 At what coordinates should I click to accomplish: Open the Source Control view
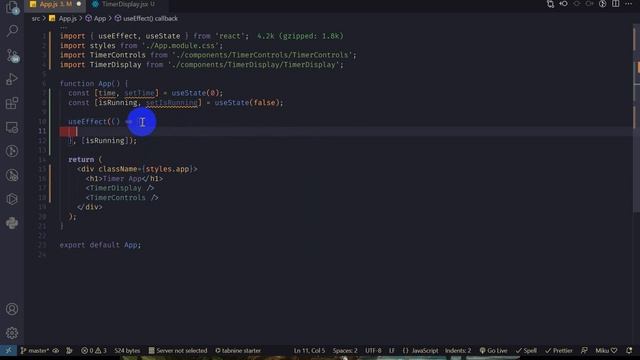click(x=12, y=55)
